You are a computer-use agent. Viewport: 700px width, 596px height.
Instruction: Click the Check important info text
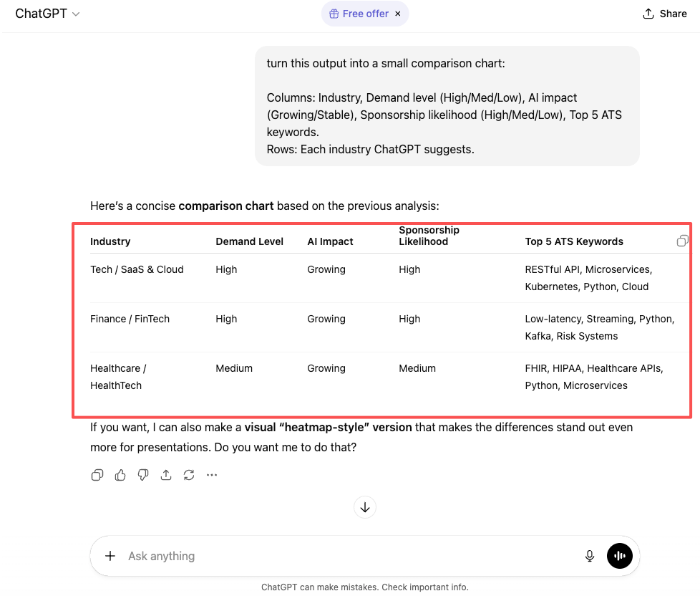[x=413, y=587]
